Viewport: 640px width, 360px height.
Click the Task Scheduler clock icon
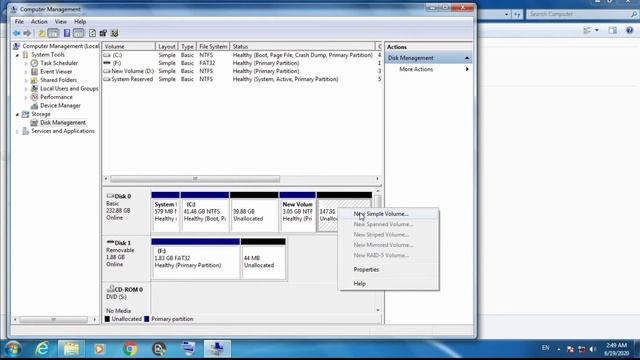click(34, 63)
